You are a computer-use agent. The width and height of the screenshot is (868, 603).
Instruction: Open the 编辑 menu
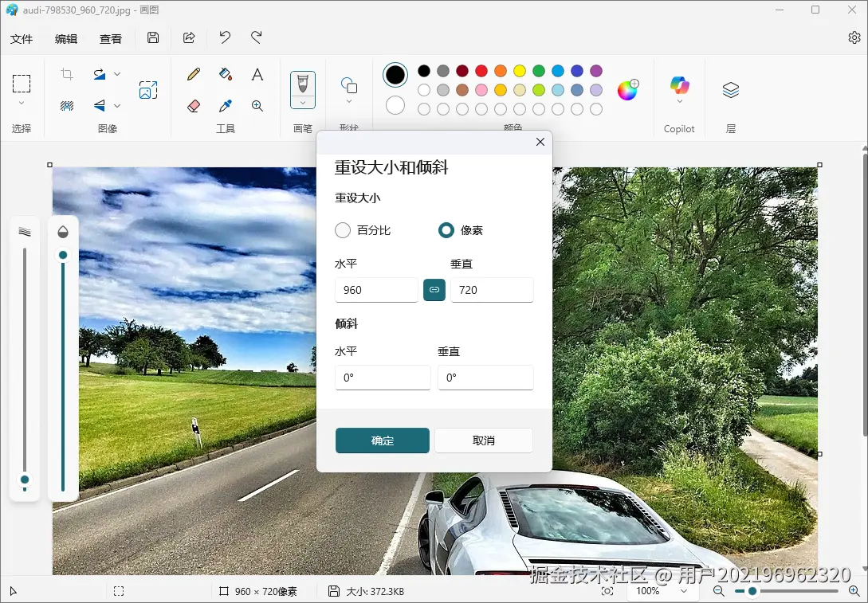tap(66, 39)
